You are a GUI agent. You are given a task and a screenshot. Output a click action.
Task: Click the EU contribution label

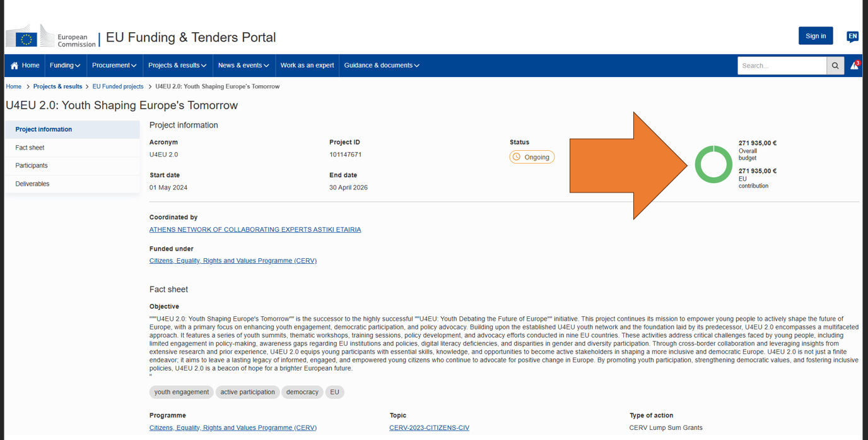[753, 182]
